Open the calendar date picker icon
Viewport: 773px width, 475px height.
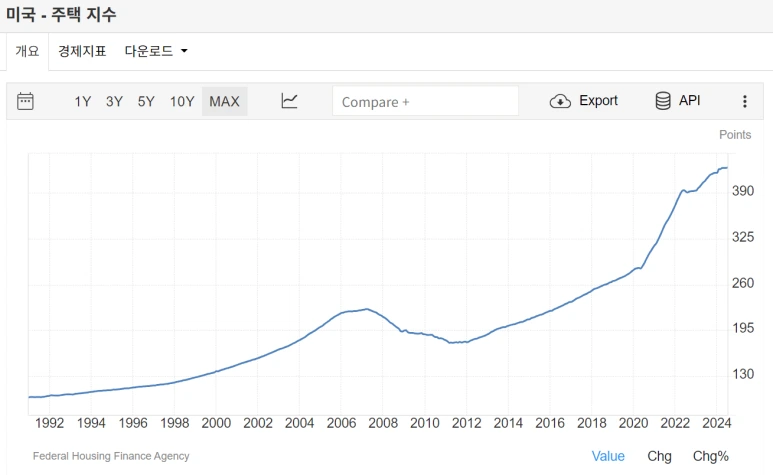pos(25,101)
